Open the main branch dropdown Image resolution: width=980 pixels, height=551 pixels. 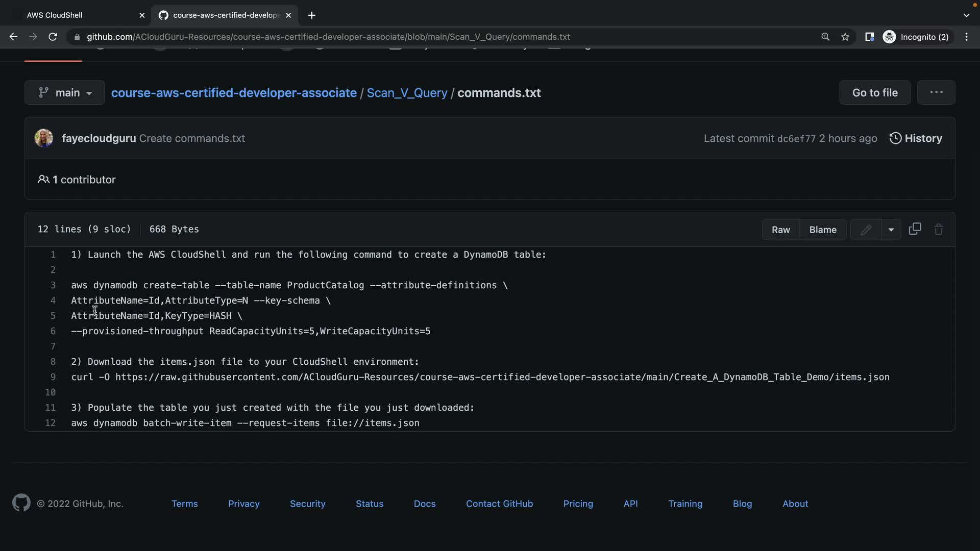point(65,93)
